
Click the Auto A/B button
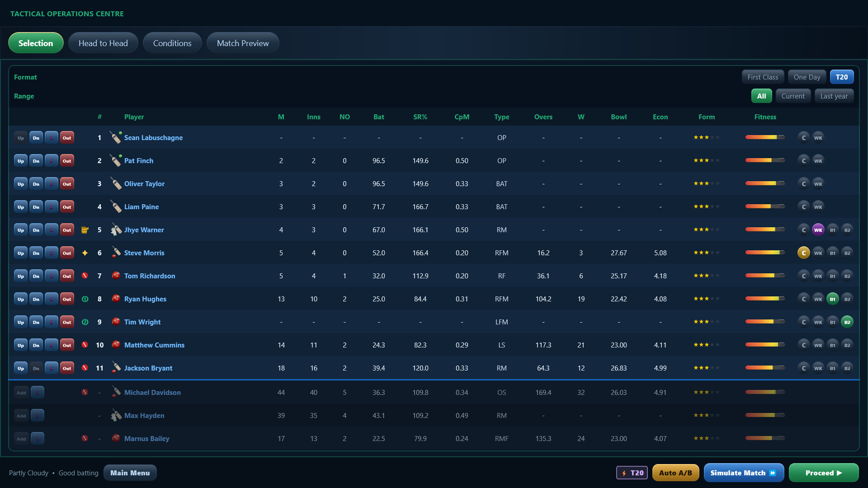[x=675, y=473]
